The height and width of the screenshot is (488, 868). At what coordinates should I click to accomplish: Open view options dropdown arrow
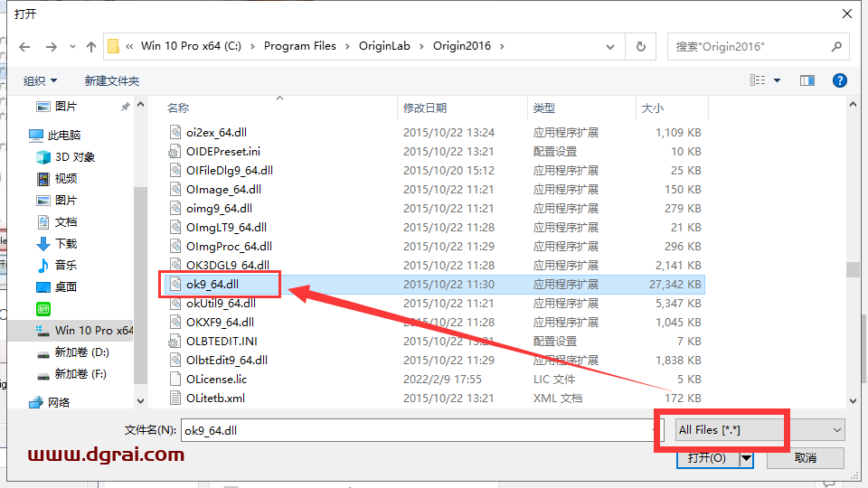pos(777,80)
